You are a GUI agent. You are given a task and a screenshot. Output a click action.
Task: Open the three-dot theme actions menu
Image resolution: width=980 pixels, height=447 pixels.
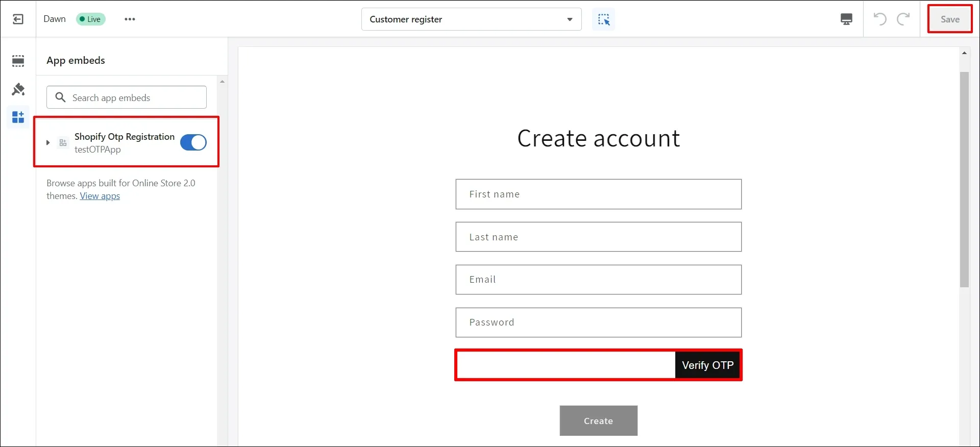(130, 19)
